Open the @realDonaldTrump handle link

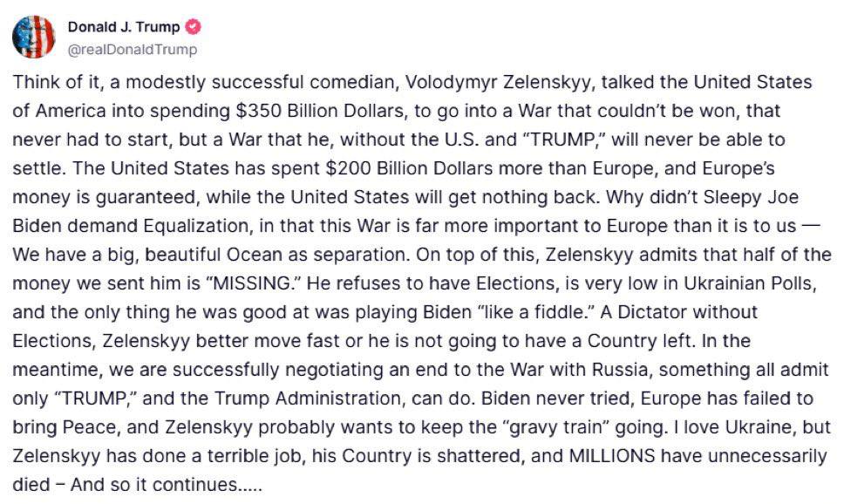[132, 49]
